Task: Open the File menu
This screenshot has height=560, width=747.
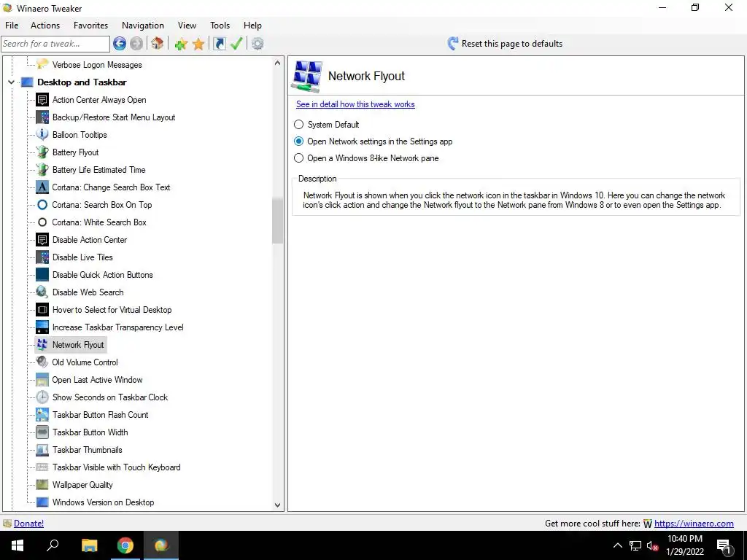Action: coord(12,26)
